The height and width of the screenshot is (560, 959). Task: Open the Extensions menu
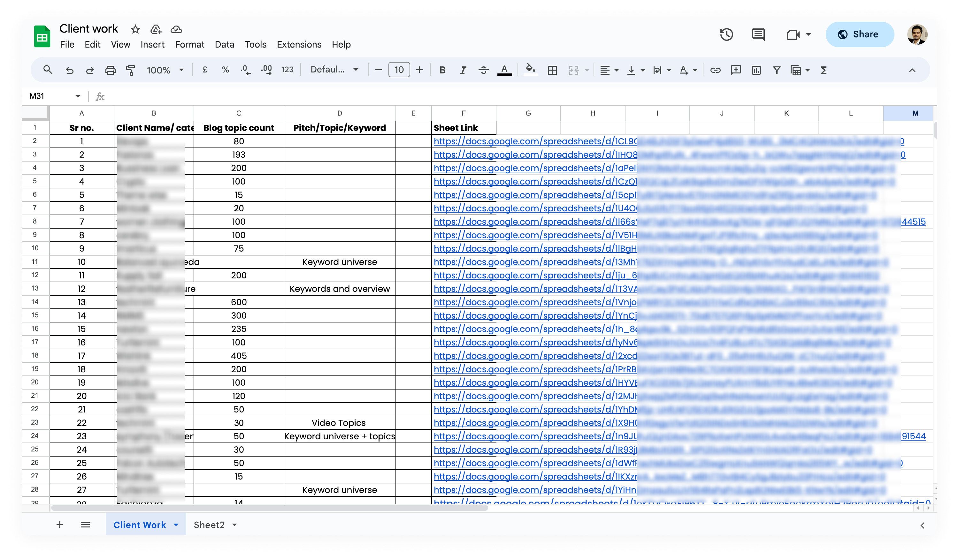click(x=299, y=44)
